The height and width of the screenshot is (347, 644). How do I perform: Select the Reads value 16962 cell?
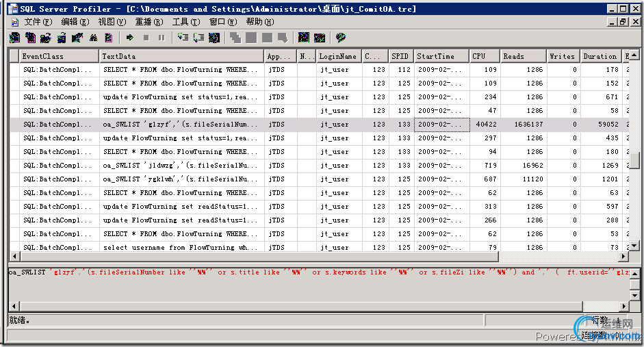[x=524, y=166]
